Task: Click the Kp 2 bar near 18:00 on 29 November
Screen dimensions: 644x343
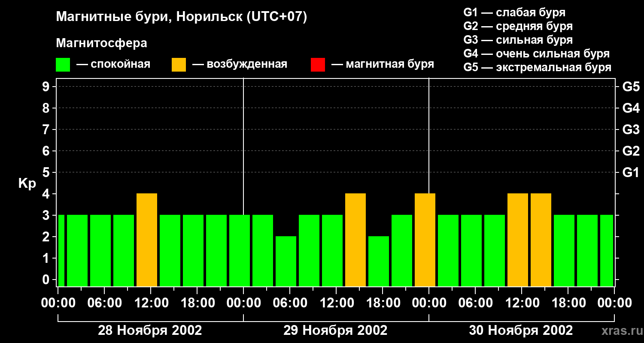Action: coord(379,262)
